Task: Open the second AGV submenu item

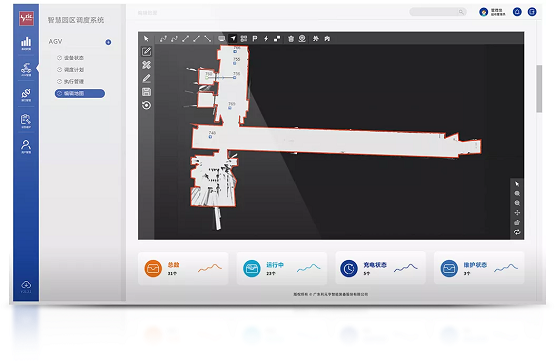Action: pyautogui.click(x=71, y=70)
